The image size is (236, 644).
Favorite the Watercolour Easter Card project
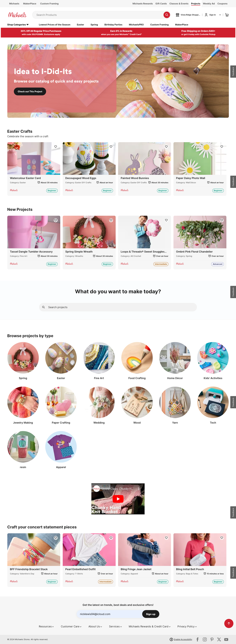[x=56, y=147]
